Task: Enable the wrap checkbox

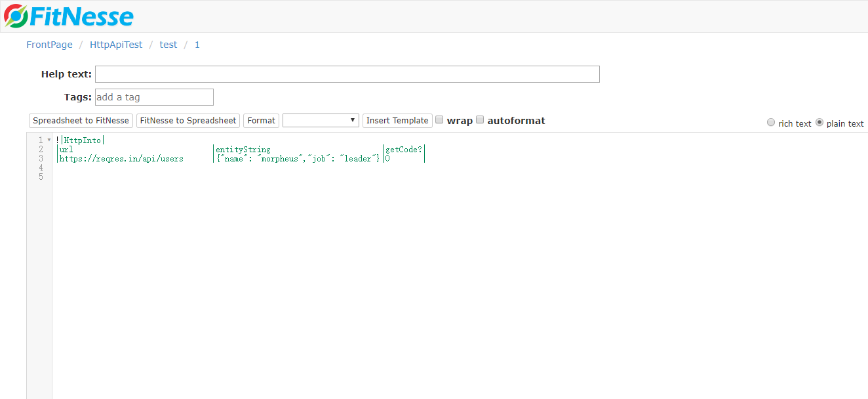Action: [x=440, y=120]
